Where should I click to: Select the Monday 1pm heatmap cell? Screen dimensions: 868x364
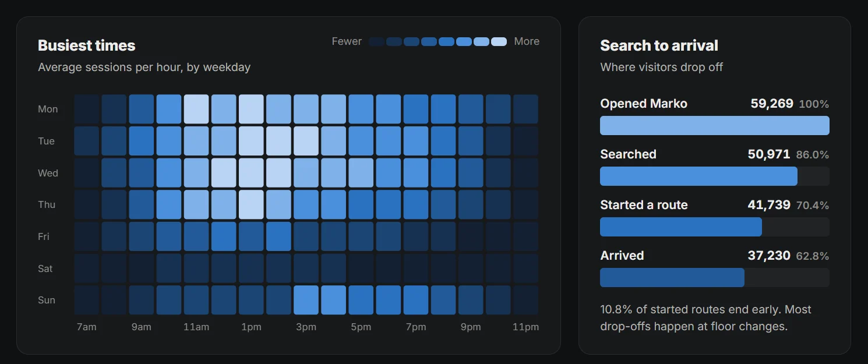pyautogui.click(x=251, y=109)
